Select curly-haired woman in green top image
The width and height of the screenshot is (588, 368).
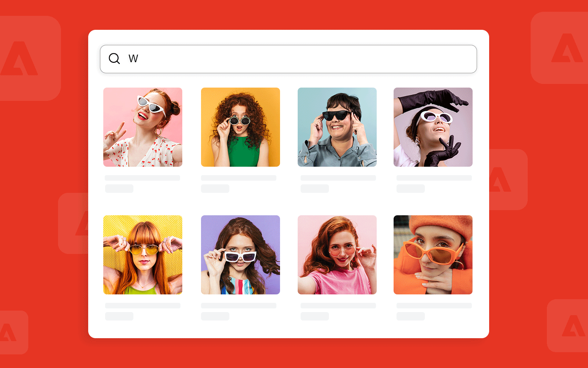click(240, 127)
